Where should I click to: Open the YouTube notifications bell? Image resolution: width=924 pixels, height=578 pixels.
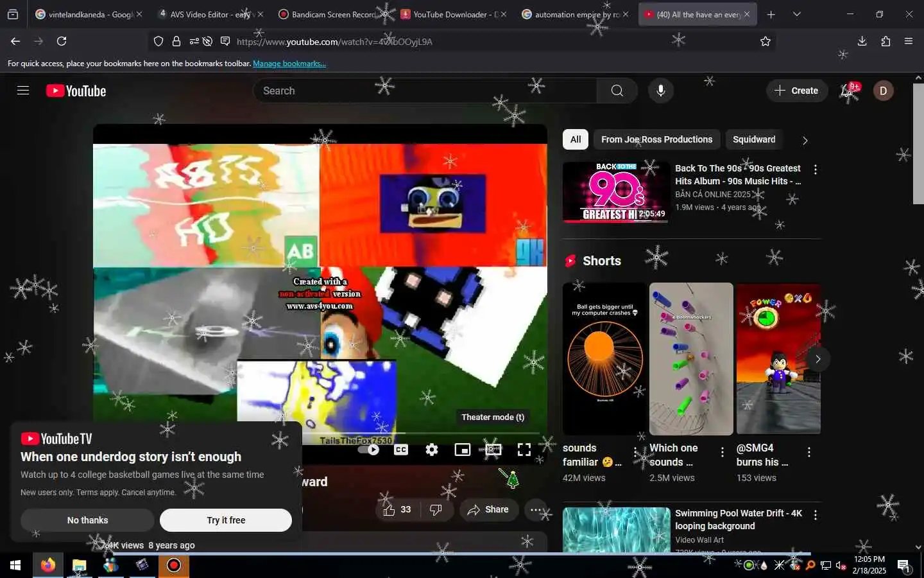pyautogui.click(x=848, y=91)
